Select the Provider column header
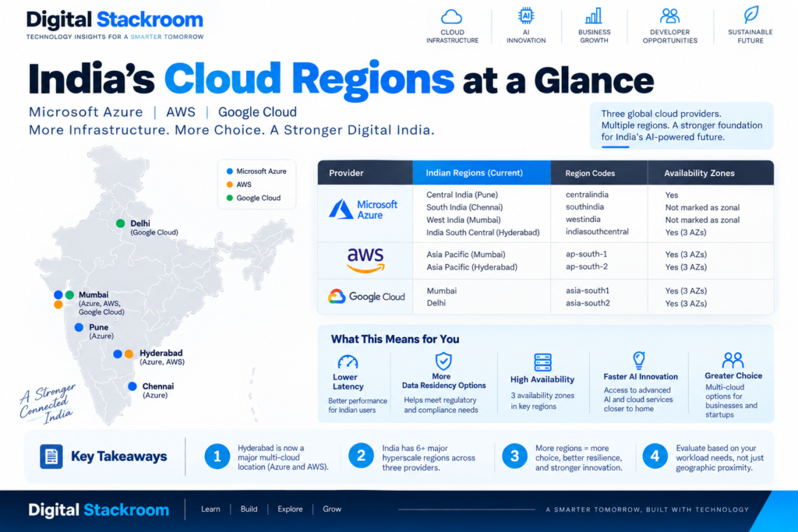 pos(365,173)
